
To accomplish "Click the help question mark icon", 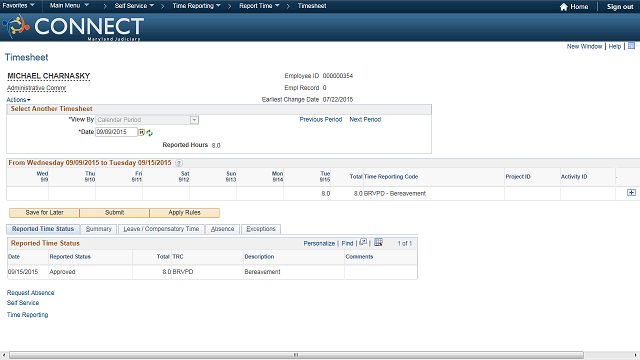I will pos(178,163).
